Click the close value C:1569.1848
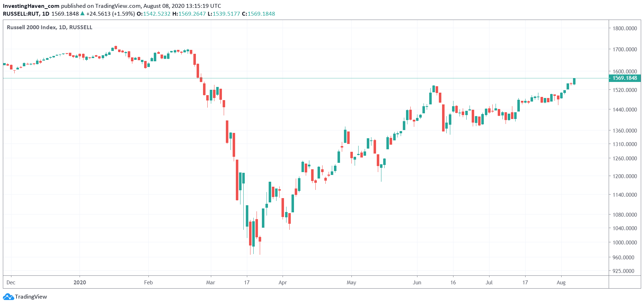Screen dimensions: 644x305 pos(258,14)
